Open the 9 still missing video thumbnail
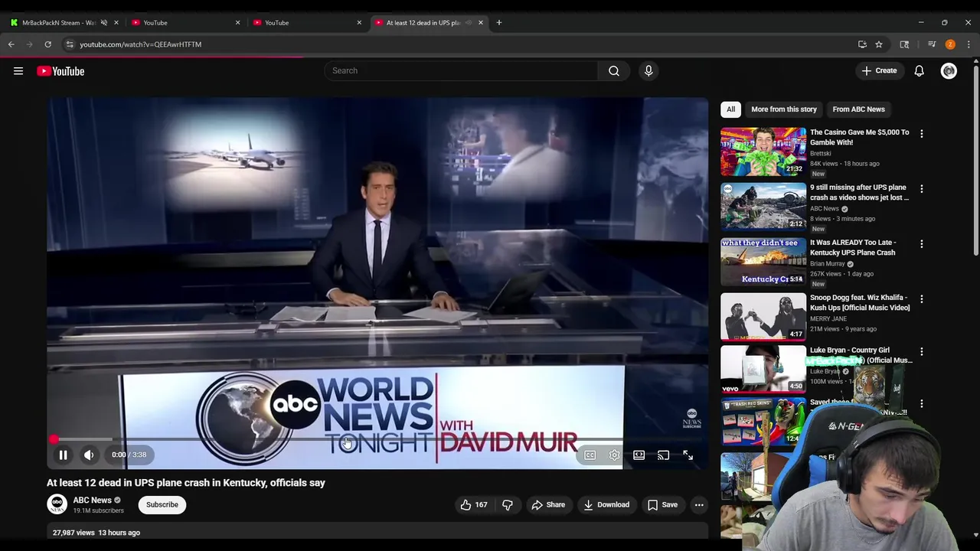 763,207
